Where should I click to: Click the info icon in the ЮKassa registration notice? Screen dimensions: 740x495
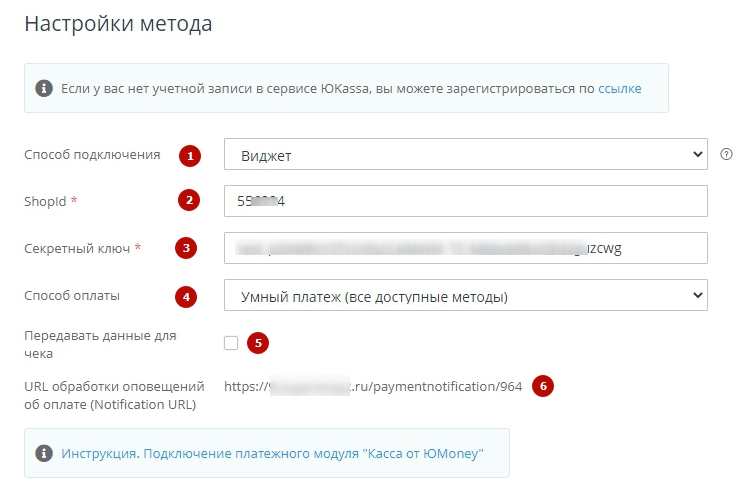(x=44, y=89)
